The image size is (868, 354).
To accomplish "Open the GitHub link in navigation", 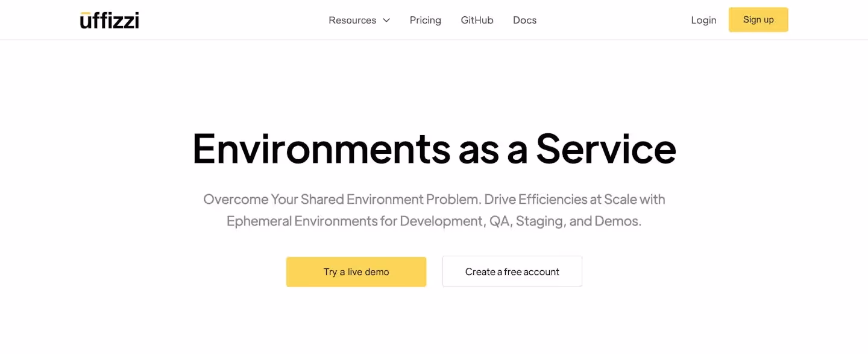I will coord(477,20).
